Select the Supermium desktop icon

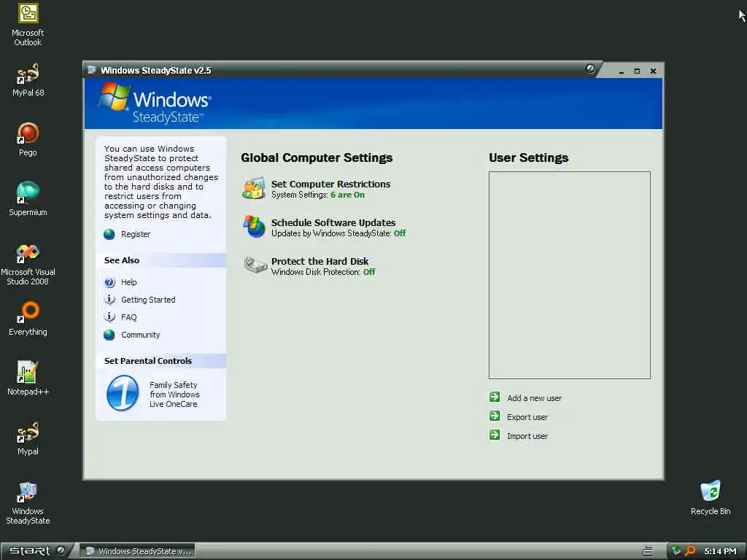coord(28,200)
